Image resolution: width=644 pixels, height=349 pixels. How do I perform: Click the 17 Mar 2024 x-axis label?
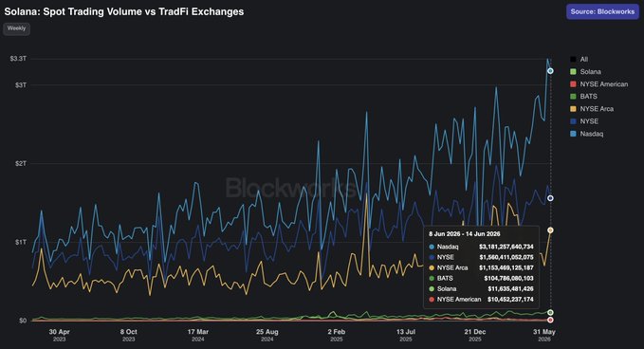click(198, 335)
